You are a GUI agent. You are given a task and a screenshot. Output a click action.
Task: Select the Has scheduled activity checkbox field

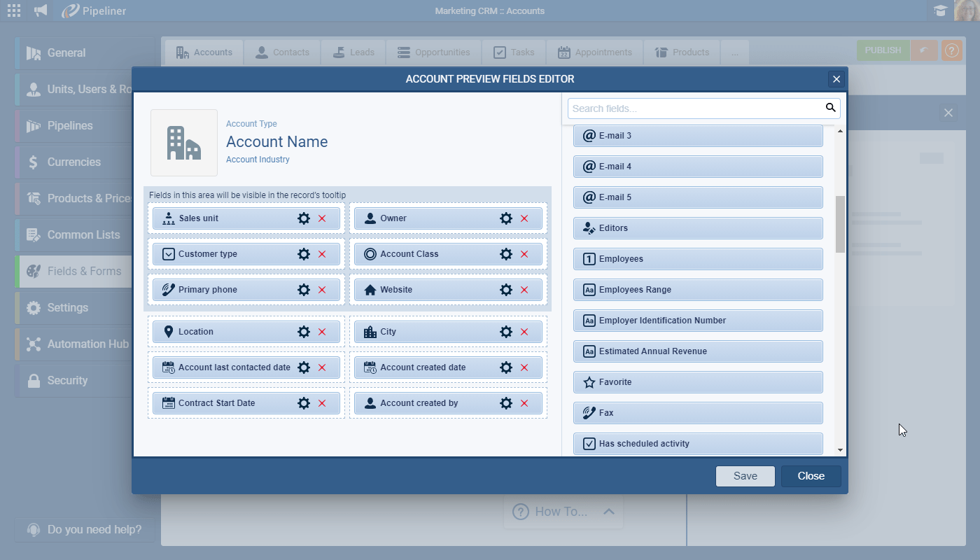click(x=697, y=444)
